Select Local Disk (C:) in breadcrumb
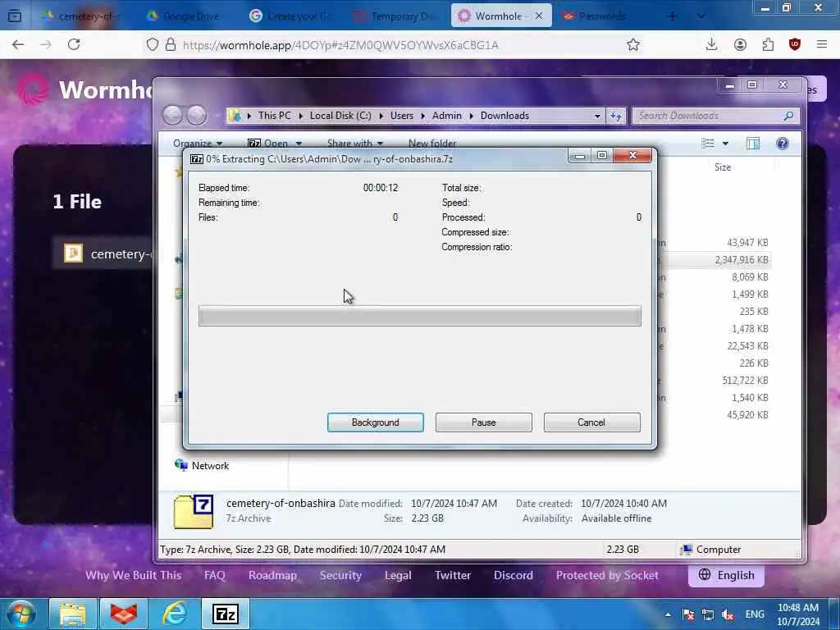Image resolution: width=840 pixels, height=630 pixels. point(340,115)
